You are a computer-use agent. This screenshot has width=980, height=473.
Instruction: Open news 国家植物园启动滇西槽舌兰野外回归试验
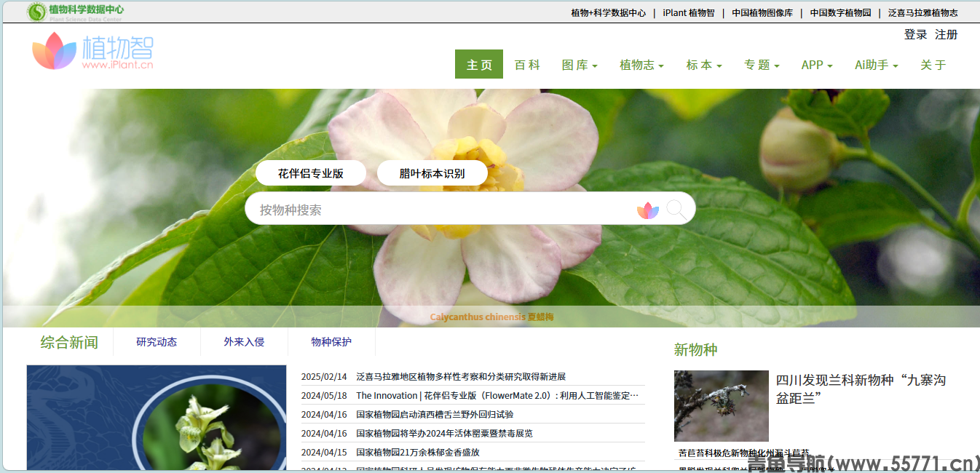click(x=435, y=414)
